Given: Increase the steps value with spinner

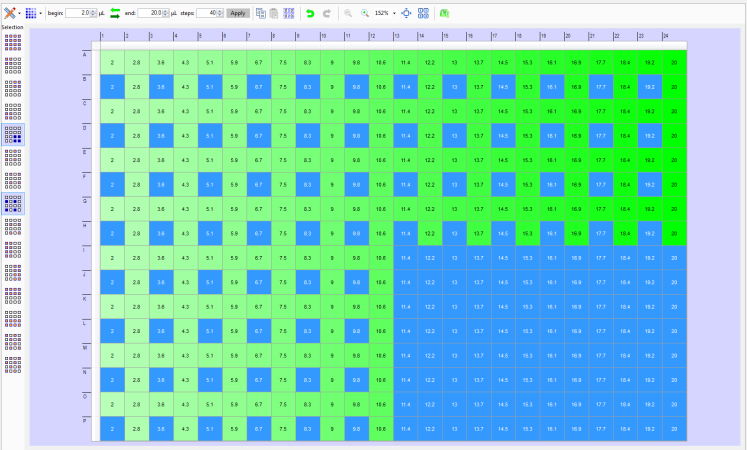Looking at the screenshot, I should 221,11.
